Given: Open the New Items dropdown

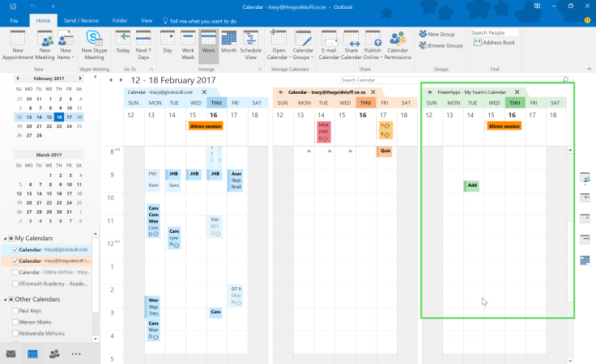Looking at the screenshot, I should click(x=66, y=45).
